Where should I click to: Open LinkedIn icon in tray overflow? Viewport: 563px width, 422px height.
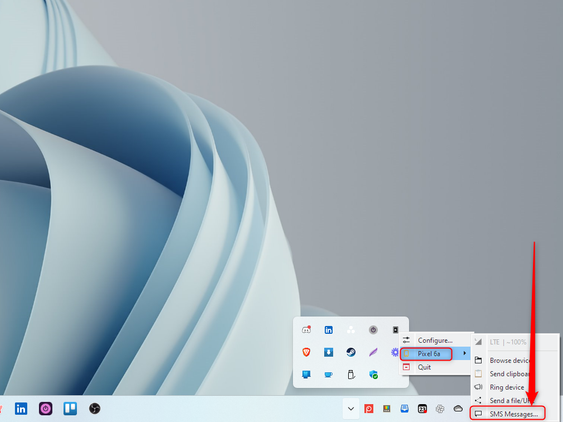[329, 330]
